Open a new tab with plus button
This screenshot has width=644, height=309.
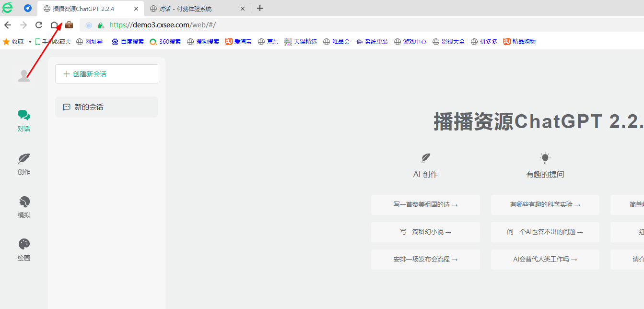tap(260, 8)
